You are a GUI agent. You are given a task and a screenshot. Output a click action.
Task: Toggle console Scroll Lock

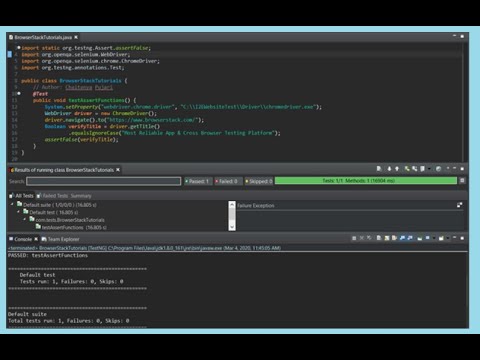(x=387, y=238)
